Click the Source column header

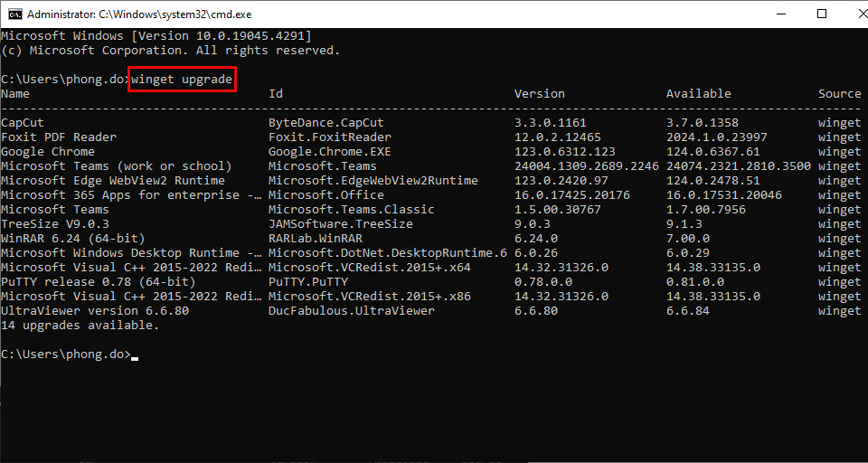click(840, 94)
